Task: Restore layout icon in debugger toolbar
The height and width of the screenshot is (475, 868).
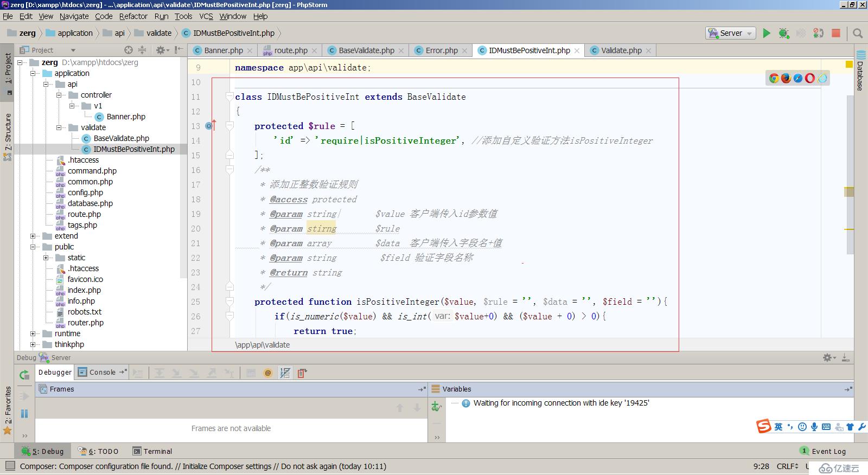Action: pos(302,373)
